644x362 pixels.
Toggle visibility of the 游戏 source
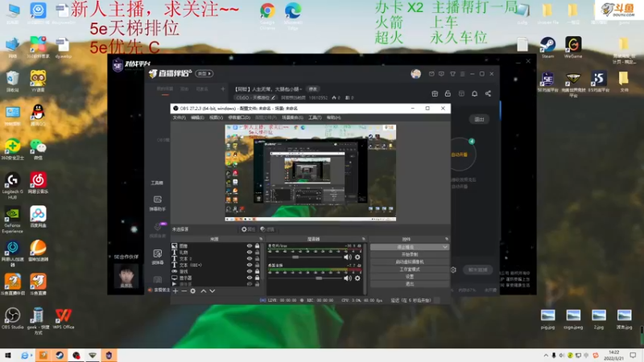(x=250, y=271)
